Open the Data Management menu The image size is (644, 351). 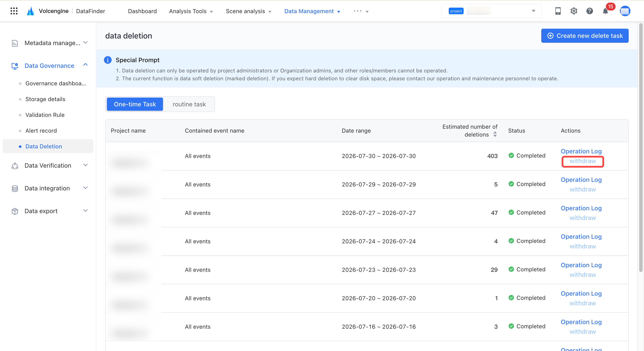point(312,11)
